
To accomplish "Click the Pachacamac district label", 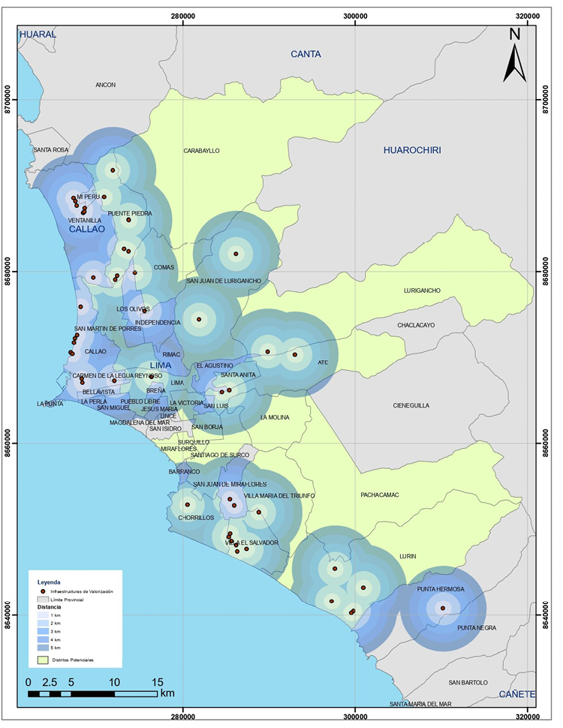I will 380,495.
